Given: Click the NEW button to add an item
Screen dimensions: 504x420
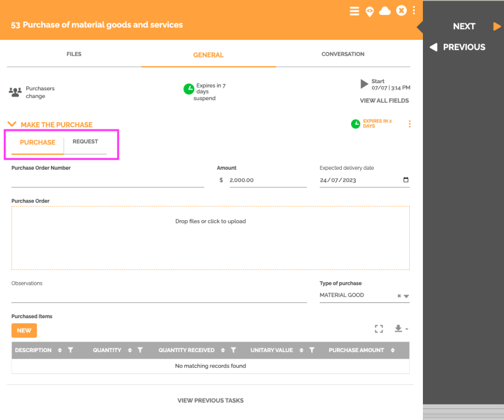Looking at the screenshot, I should [24, 330].
